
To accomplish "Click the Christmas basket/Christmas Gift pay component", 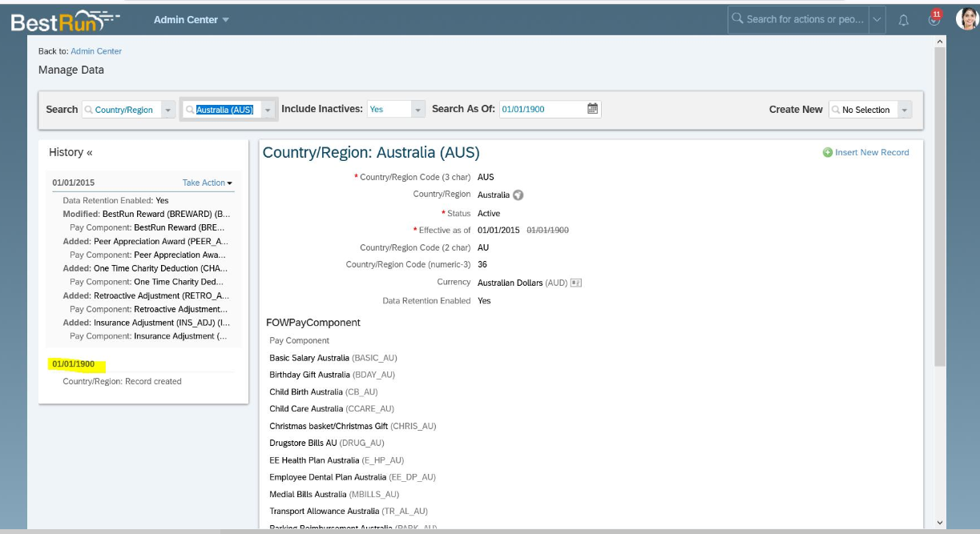I will click(x=353, y=426).
